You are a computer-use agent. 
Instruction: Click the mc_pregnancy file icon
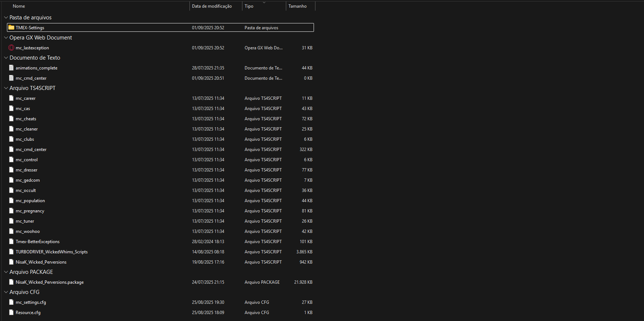11,211
